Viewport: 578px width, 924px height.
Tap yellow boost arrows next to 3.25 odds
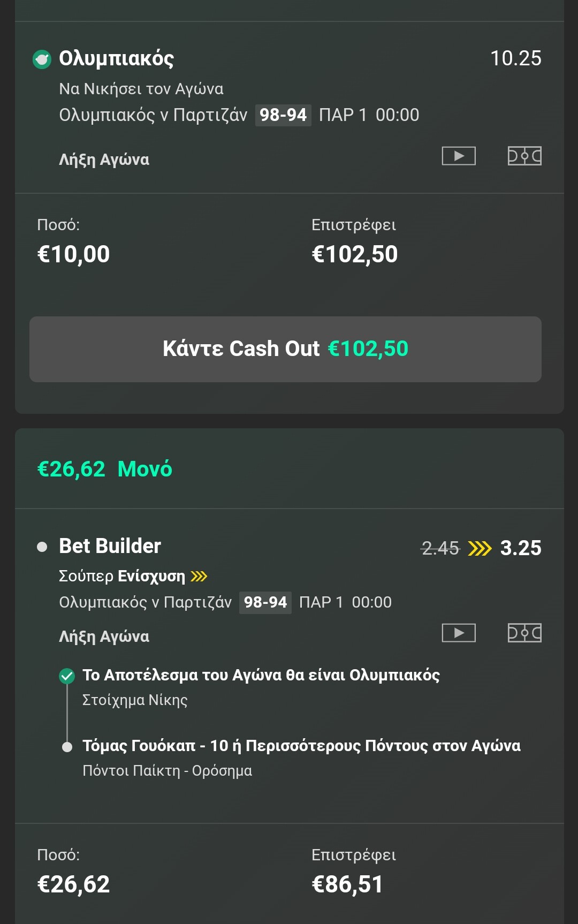coord(480,548)
